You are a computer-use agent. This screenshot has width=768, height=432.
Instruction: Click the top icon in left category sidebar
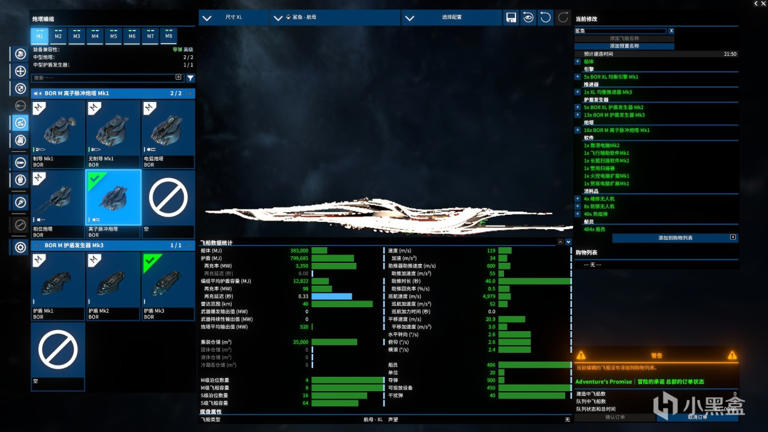[20, 53]
